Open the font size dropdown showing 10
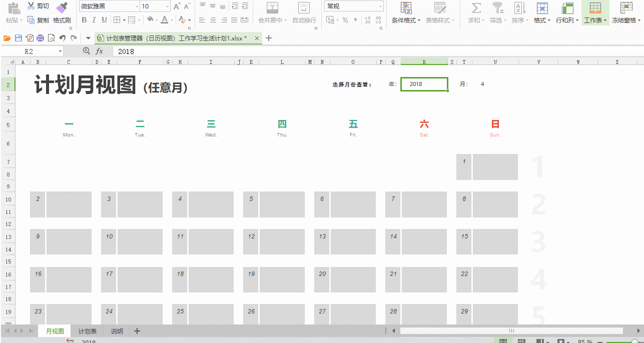The height and width of the screenshot is (343, 644). (x=167, y=6)
